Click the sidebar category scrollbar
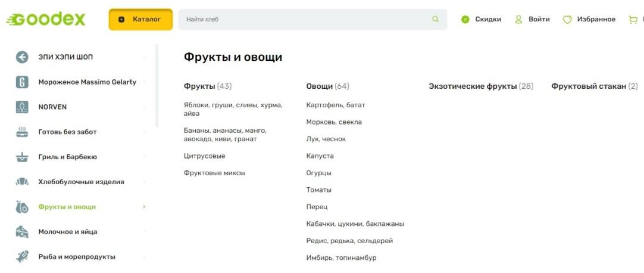644x273 pixels. [157, 86]
